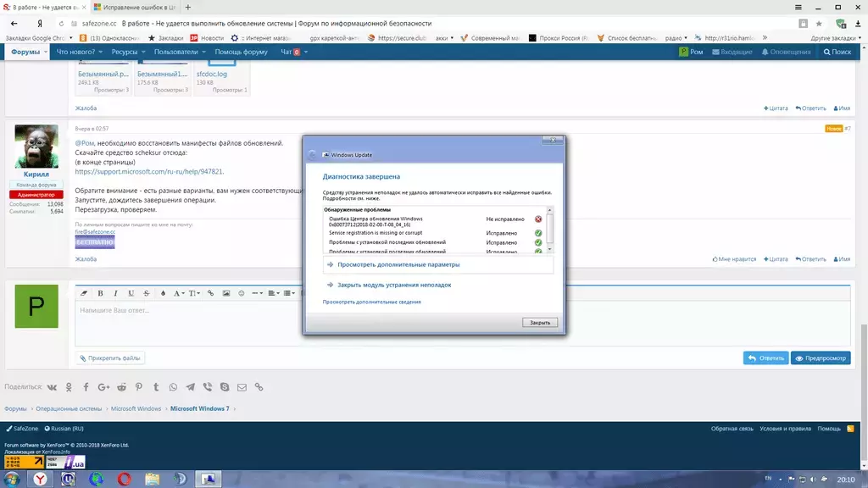Expand the Форумы dropdown arrow
868x488 pixels.
click(x=46, y=52)
